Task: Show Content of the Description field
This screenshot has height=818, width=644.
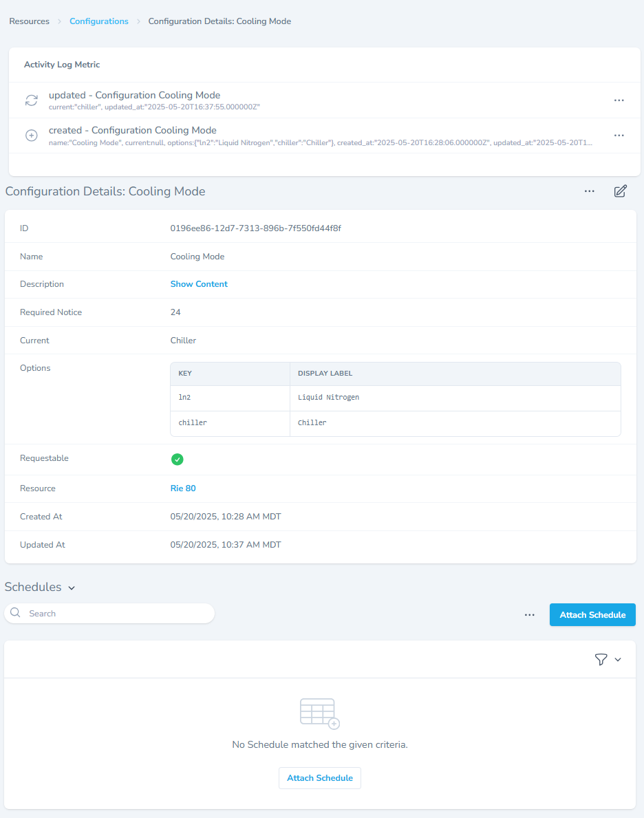Action: click(x=199, y=284)
